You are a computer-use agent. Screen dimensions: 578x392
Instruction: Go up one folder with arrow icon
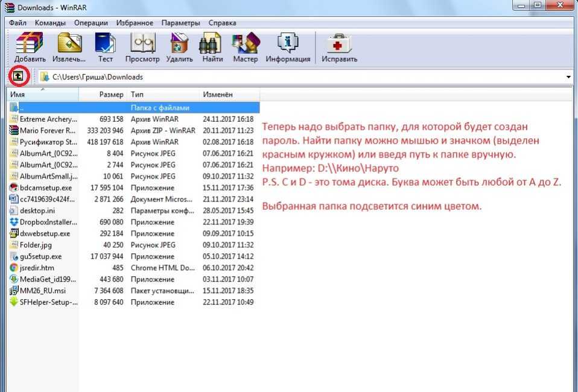[17, 77]
